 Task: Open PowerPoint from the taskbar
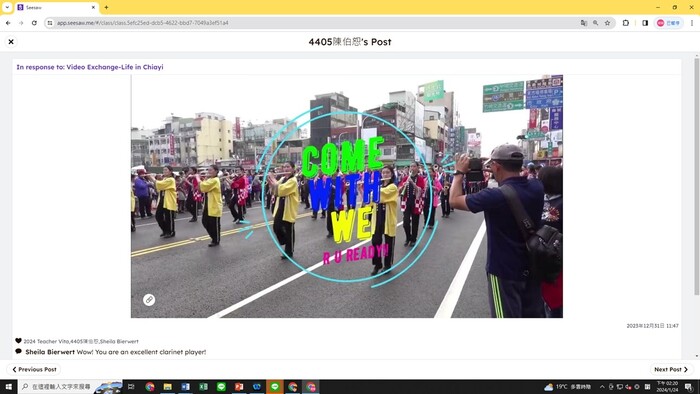click(x=239, y=387)
